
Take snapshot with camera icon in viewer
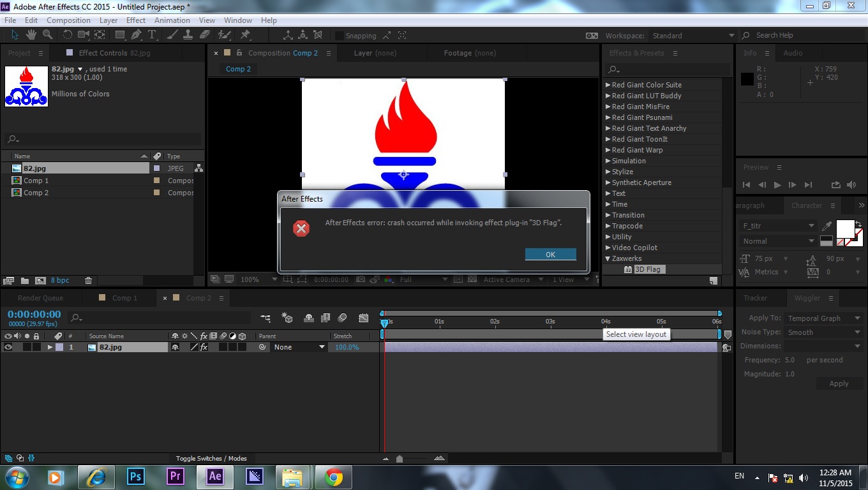[x=361, y=279]
